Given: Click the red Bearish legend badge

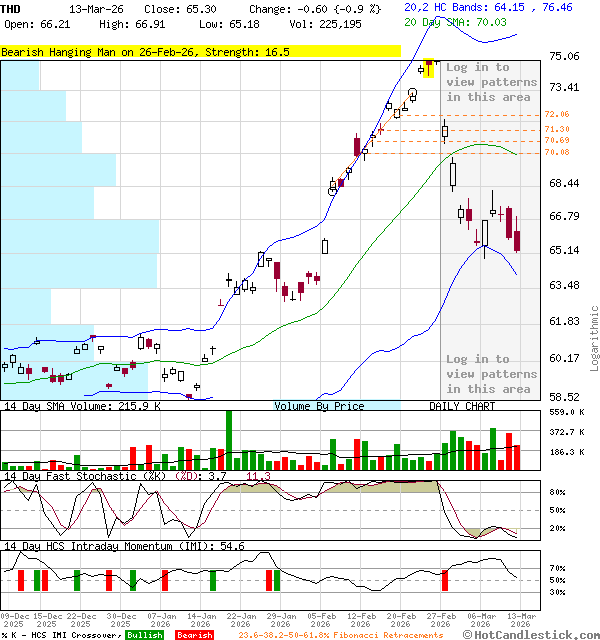Looking at the screenshot, I should (194, 635).
